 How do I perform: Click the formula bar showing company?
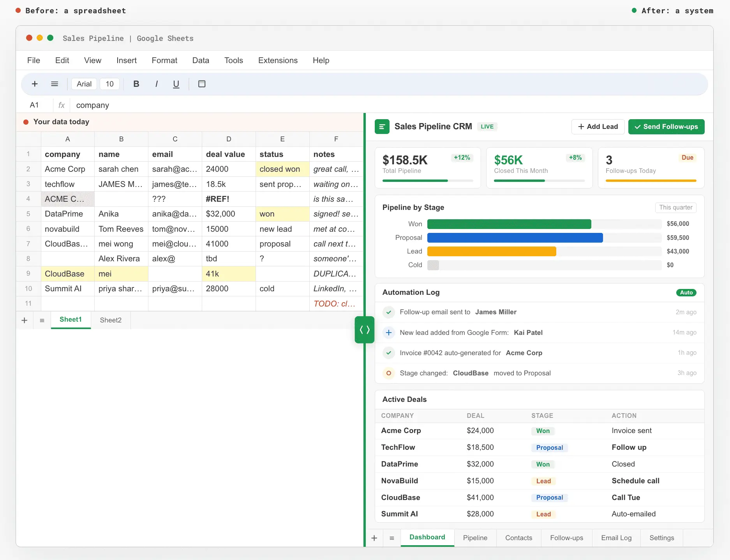pyautogui.click(x=391, y=105)
